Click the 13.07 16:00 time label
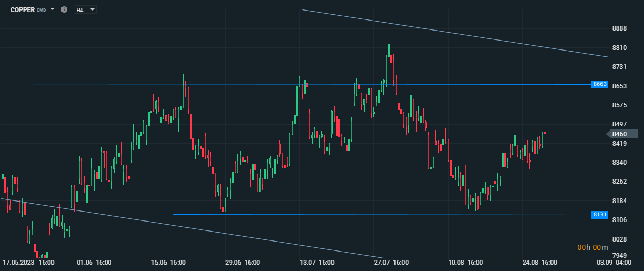The width and height of the screenshot is (644, 271). pyautogui.click(x=317, y=262)
